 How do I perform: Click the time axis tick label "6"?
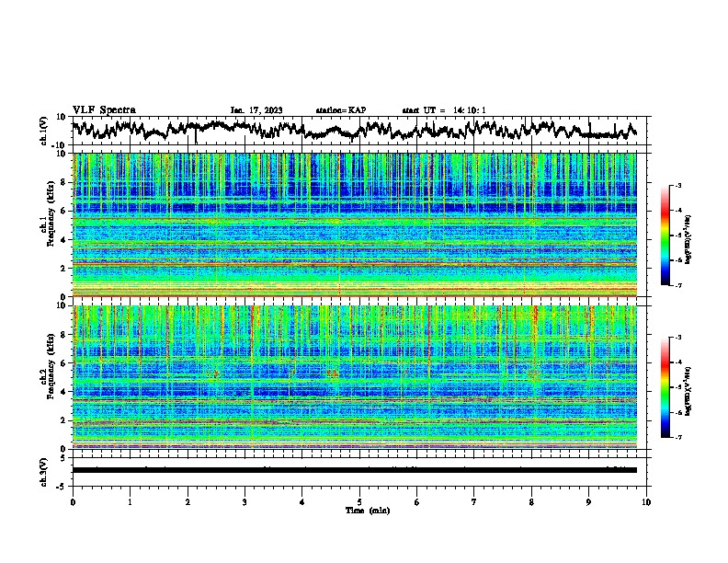pos(417,502)
